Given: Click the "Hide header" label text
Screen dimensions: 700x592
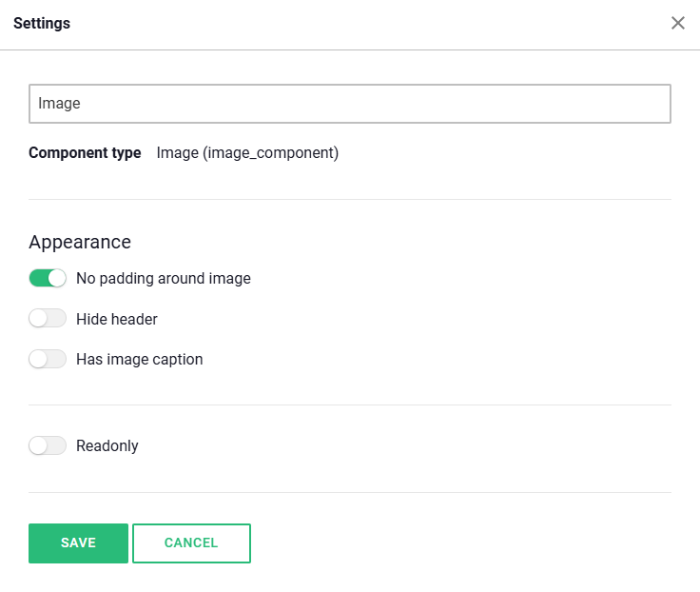Looking at the screenshot, I should [117, 319].
